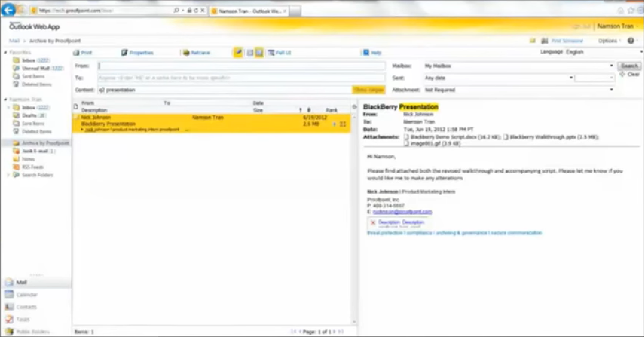Click the orange button beside Content field

(x=369, y=90)
